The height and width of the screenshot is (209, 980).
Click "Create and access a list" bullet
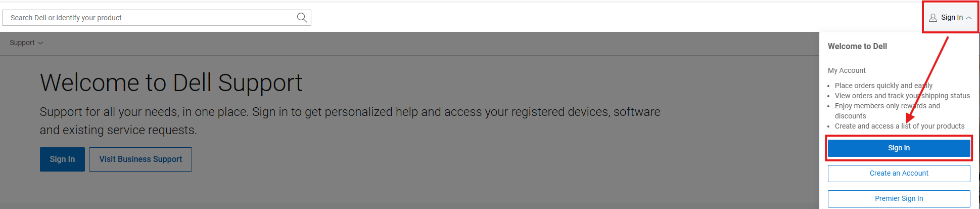(x=900, y=126)
